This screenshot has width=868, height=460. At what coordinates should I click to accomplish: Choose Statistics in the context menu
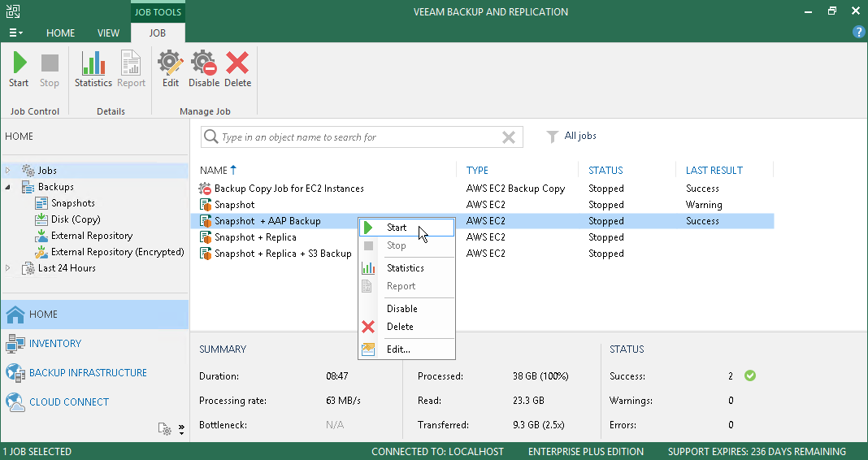coord(407,268)
